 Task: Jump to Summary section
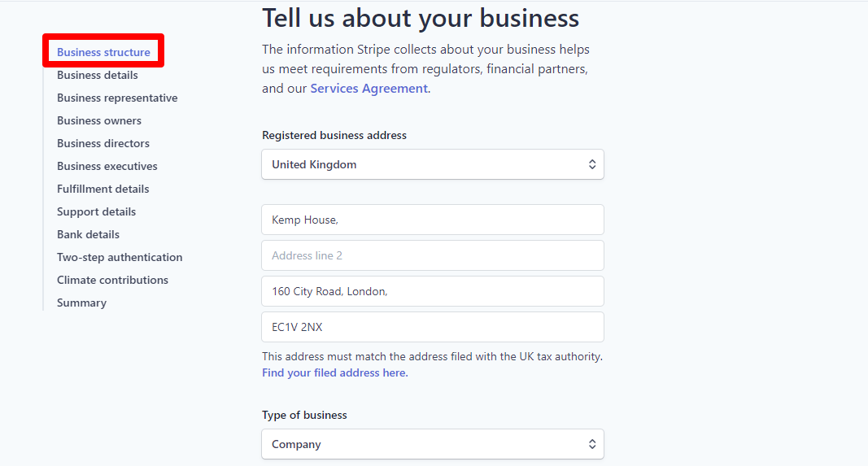click(81, 303)
